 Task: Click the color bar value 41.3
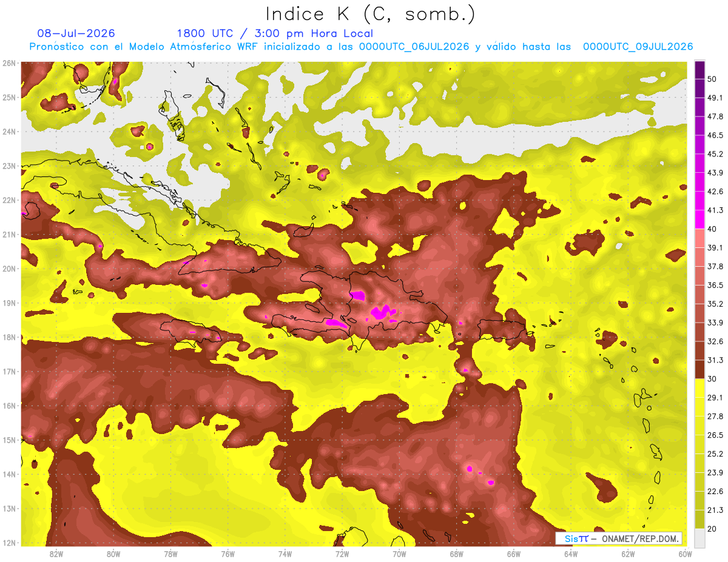coord(715,210)
